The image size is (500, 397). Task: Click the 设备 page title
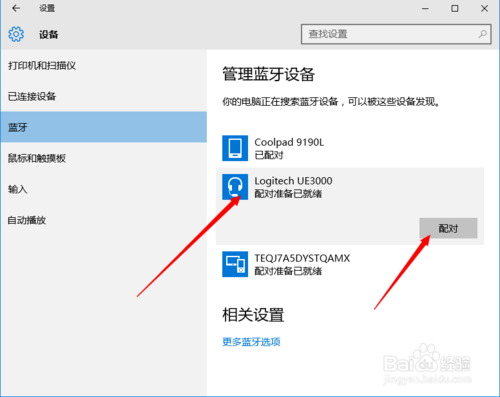point(49,34)
